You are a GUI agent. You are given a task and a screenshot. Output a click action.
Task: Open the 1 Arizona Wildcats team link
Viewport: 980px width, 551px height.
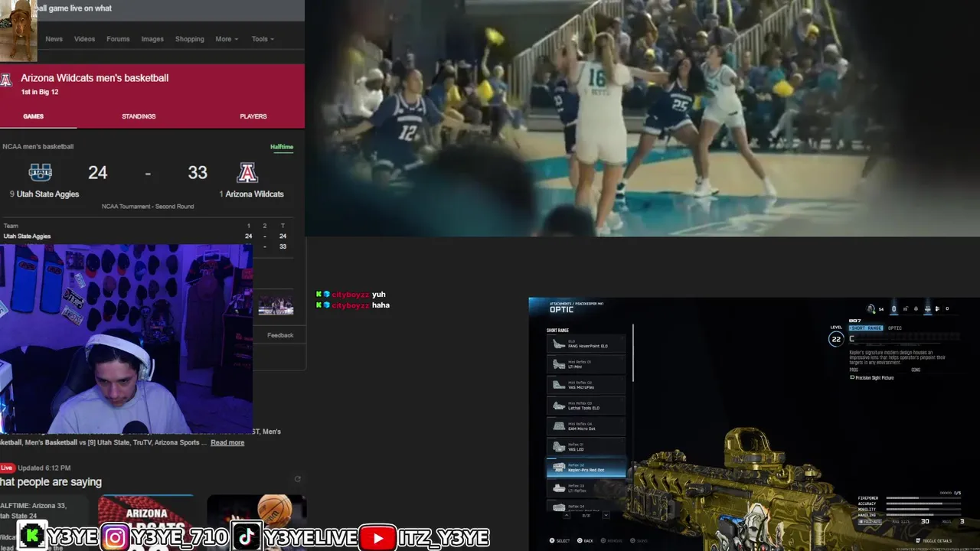point(251,194)
